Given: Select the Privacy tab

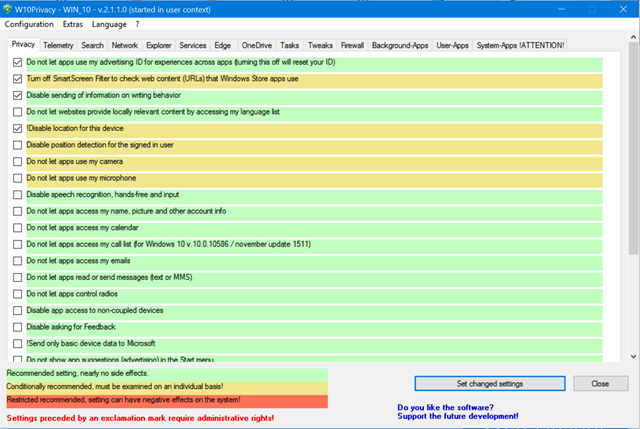Looking at the screenshot, I should coord(23,44).
